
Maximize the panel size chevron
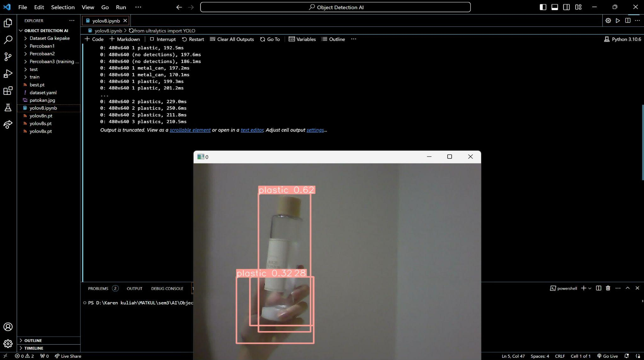(628, 288)
